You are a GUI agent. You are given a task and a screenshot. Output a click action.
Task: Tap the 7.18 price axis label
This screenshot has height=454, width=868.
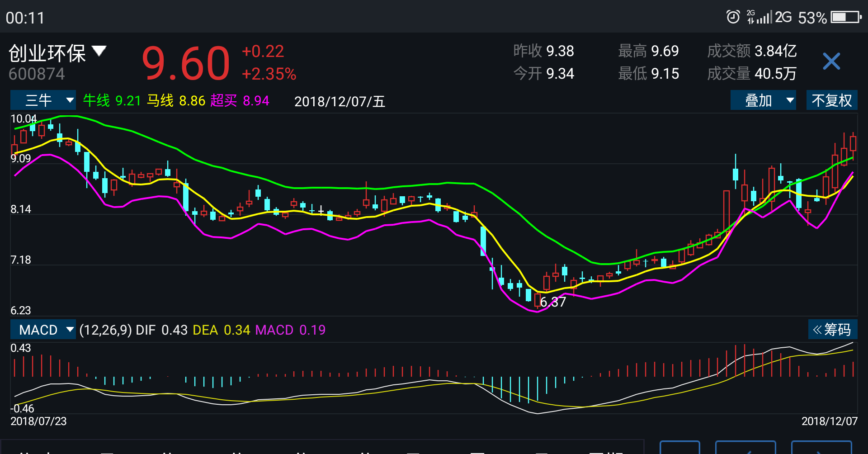click(21, 260)
